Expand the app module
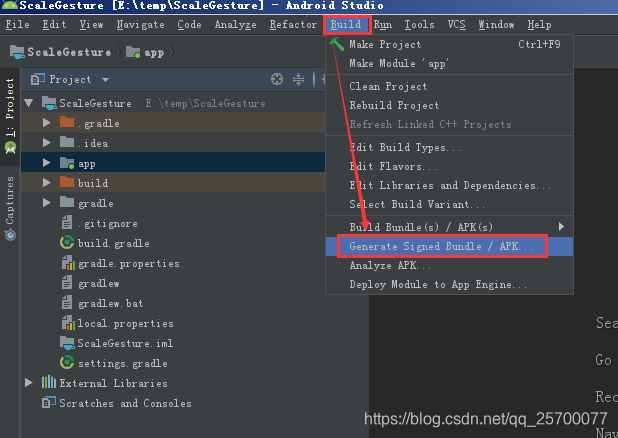This screenshot has height=438, width=618. pyautogui.click(x=47, y=162)
